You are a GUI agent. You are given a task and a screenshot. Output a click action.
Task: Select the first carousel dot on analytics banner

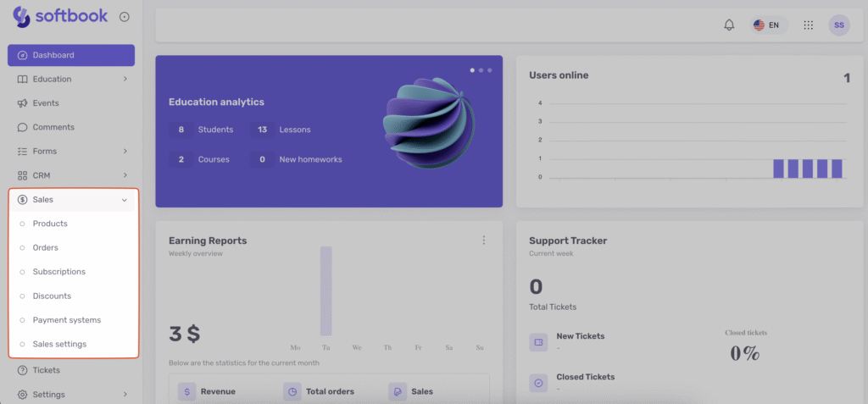tap(472, 70)
